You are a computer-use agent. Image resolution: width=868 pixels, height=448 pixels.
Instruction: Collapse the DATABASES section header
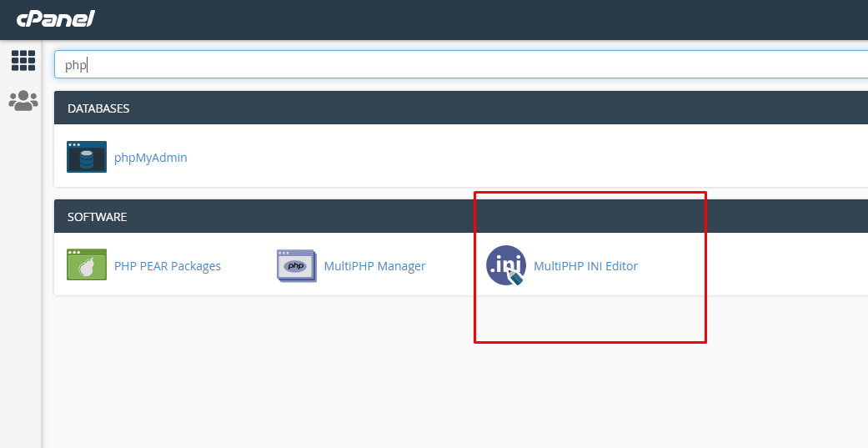point(461,108)
